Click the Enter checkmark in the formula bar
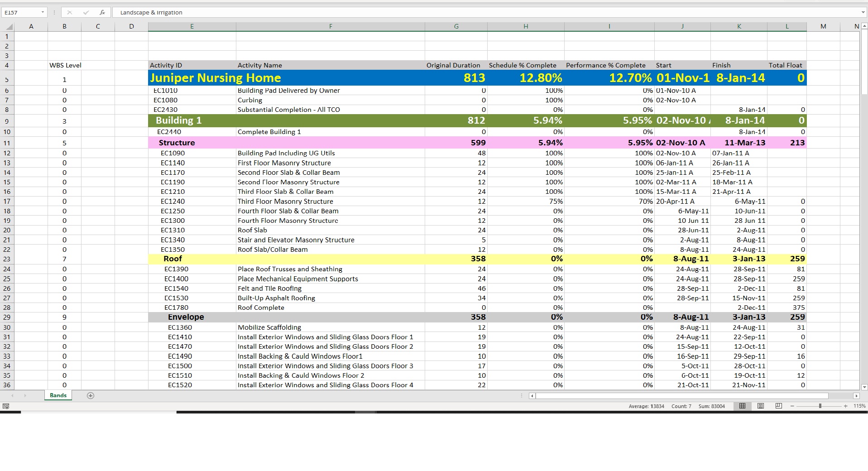Screen dimensions: 868x471 tap(86, 12)
